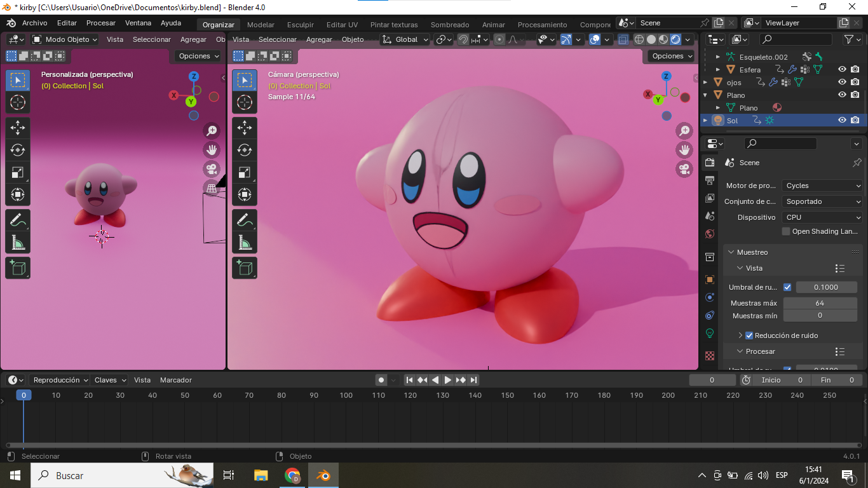Open the Archivo menu
868x488 pixels.
(x=35, y=23)
